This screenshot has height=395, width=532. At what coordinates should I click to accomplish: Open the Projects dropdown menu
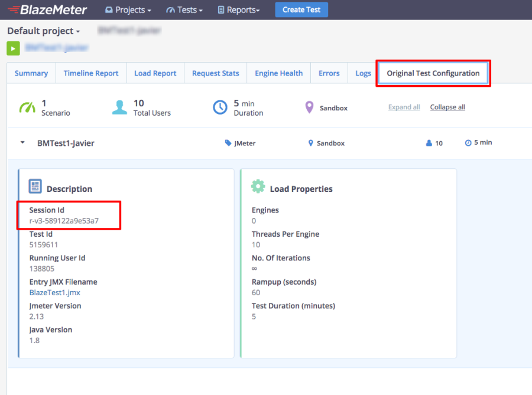coord(128,10)
